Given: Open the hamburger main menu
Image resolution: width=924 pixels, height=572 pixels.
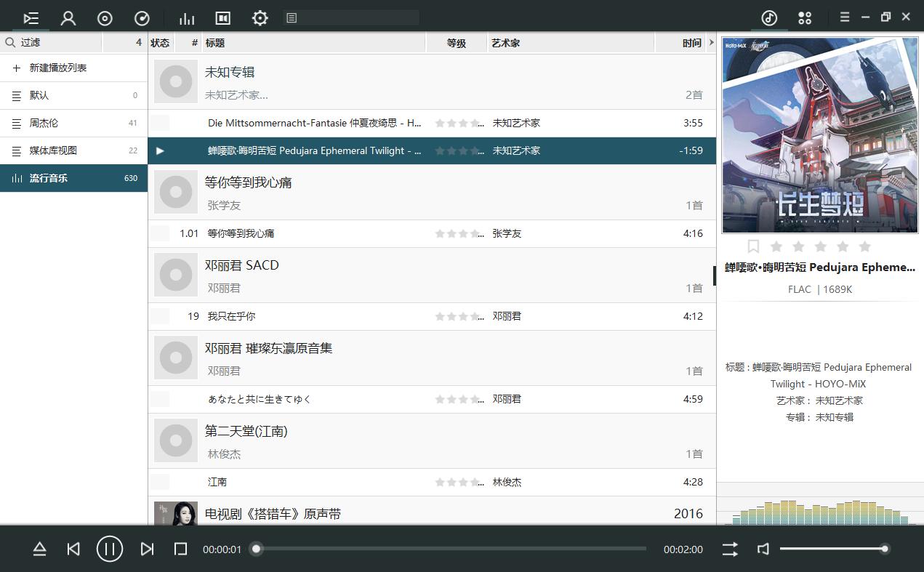Looking at the screenshot, I should click(x=845, y=17).
